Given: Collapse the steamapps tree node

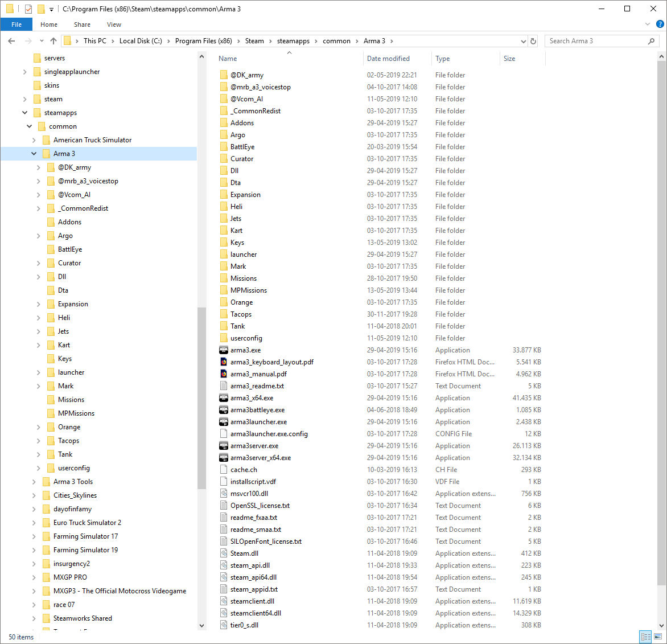Looking at the screenshot, I should 24,113.
